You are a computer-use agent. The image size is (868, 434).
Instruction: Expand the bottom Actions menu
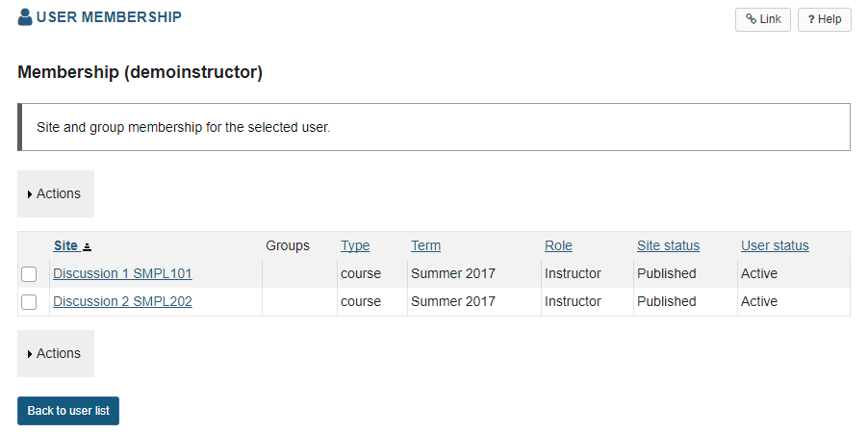[x=56, y=353]
